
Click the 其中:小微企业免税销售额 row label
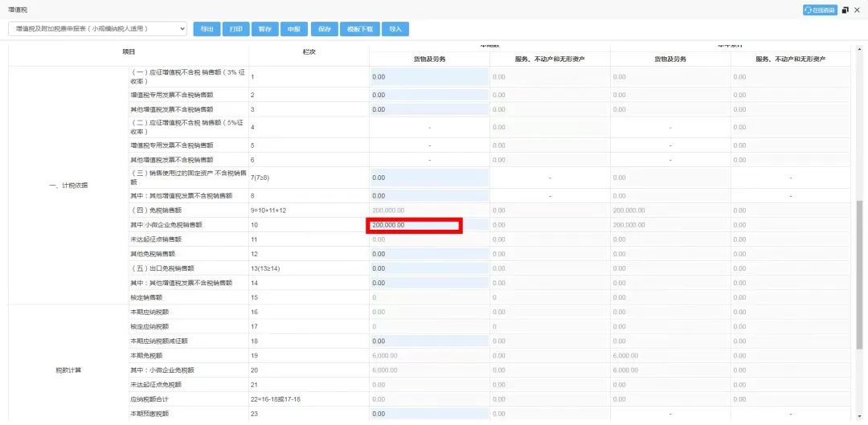(x=166, y=225)
